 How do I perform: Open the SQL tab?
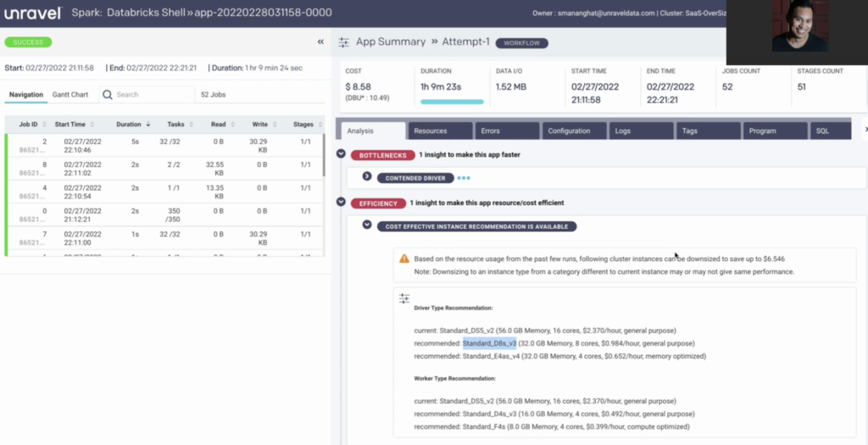point(831,131)
